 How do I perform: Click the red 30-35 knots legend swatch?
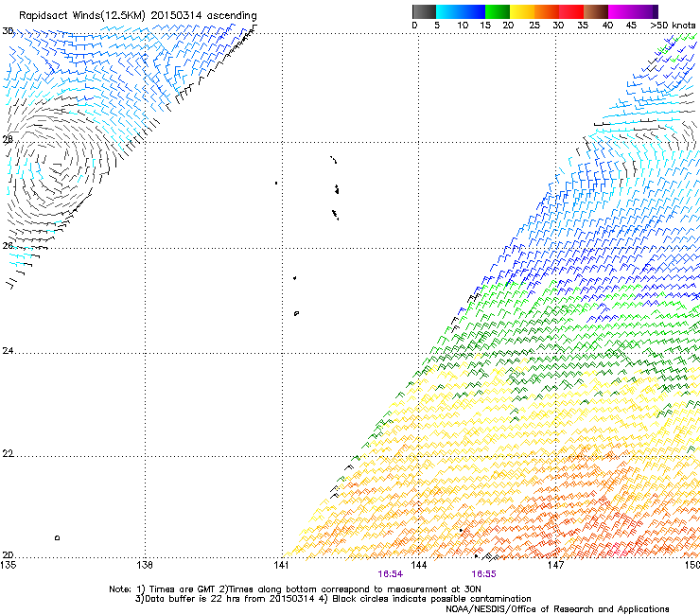[571, 11]
